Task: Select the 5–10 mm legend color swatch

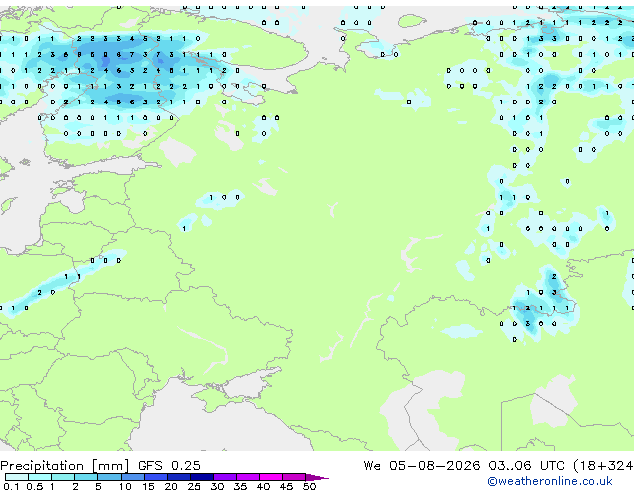Action: tap(109, 477)
